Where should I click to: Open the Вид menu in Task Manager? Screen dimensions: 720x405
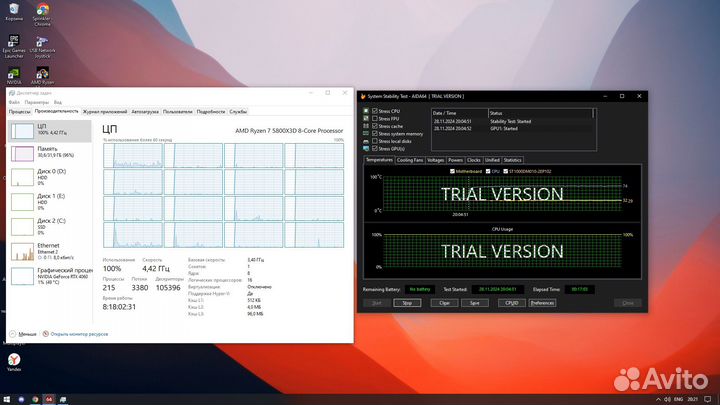click(57, 102)
